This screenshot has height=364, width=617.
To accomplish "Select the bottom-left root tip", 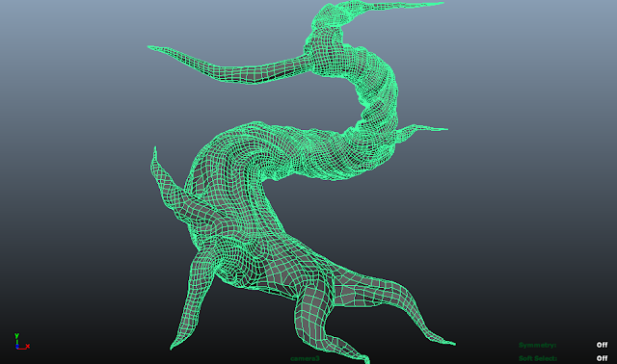I will (173, 347).
